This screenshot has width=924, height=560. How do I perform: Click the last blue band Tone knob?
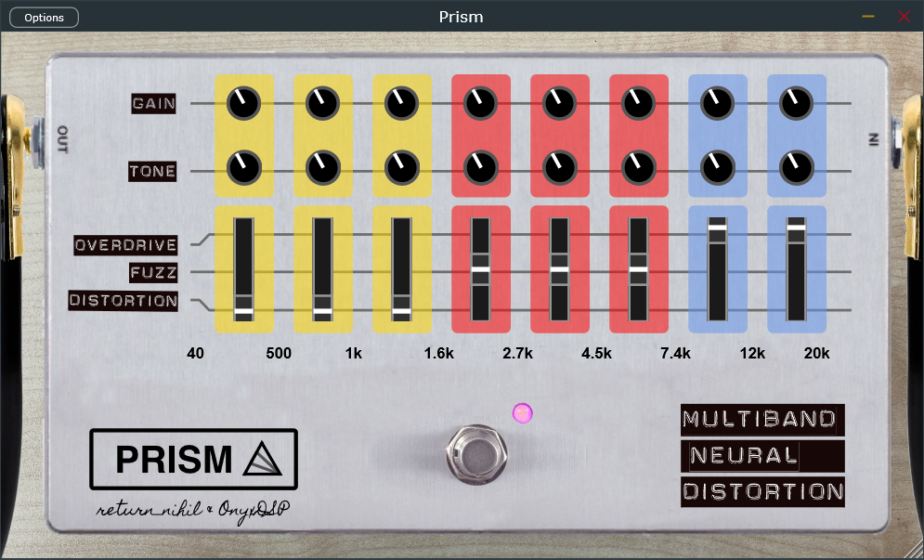[x=796, y=171]
